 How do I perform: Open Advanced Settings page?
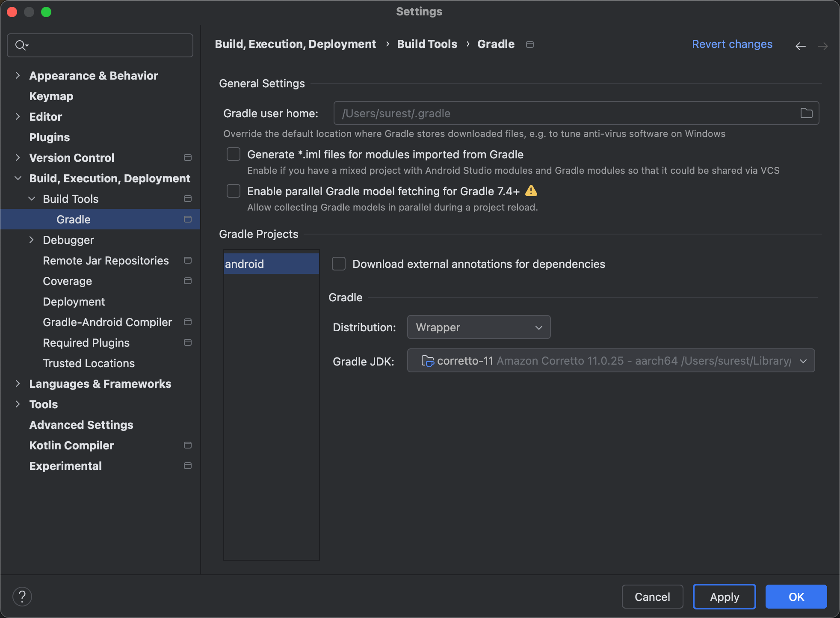click(81, 425)
